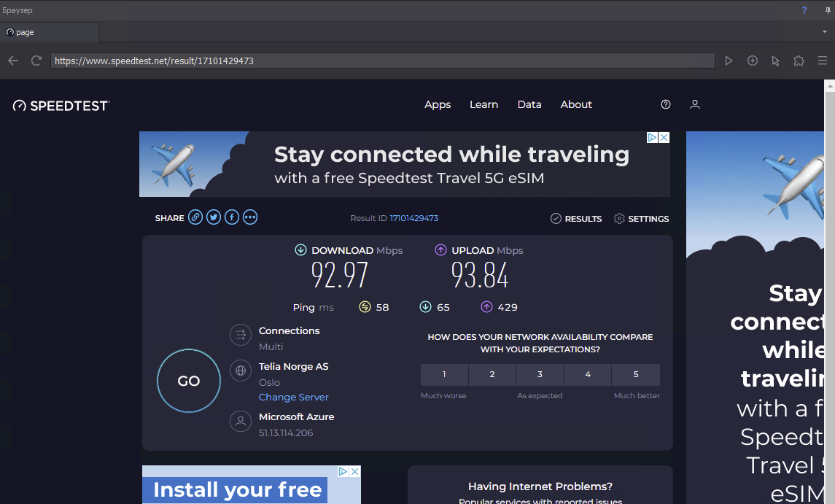Click the plus-circle icon in browser toolbar

point(753,61)
